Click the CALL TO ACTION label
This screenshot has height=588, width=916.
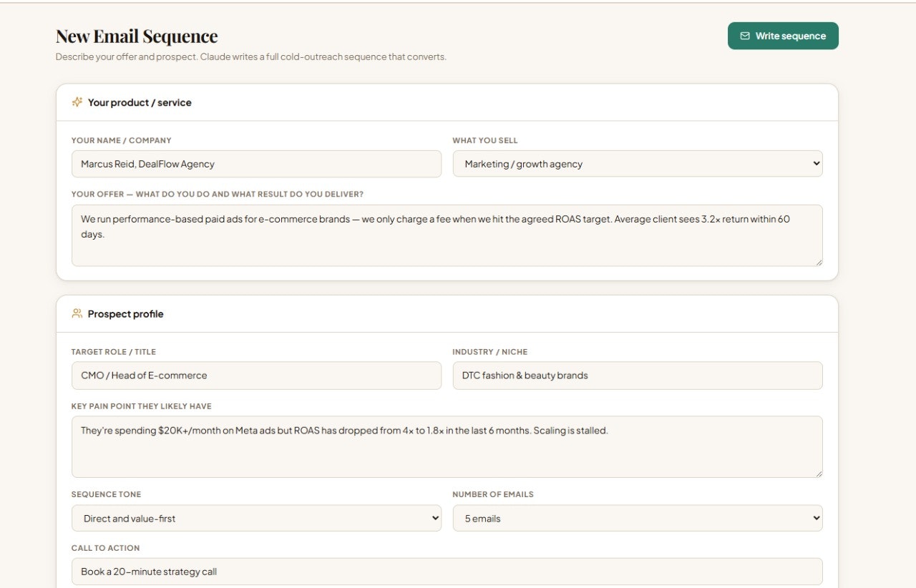[x=106, y=548]
